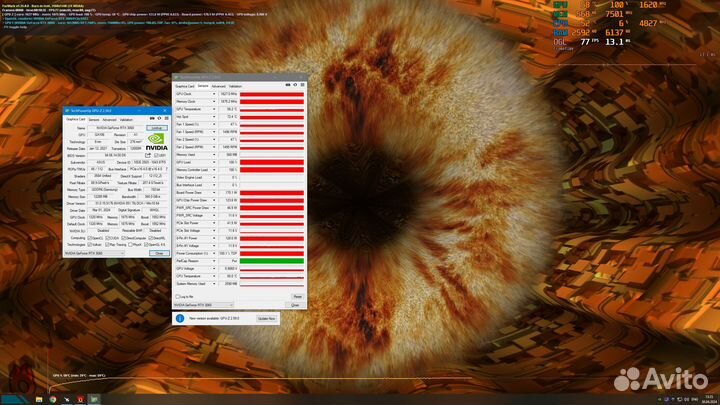Click the Memory Controller Load graph bar
Viewport: 720px width, 405px height.
coord(271,170)
